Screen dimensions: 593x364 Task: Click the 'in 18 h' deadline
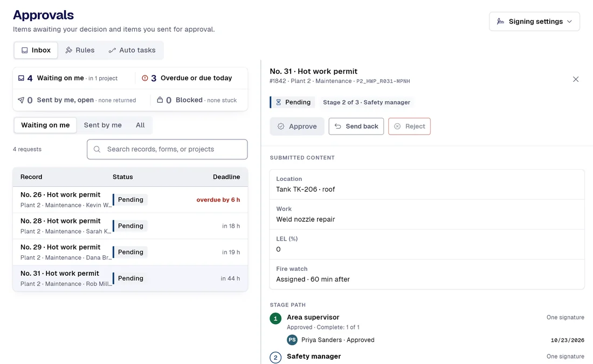(231, 226)
